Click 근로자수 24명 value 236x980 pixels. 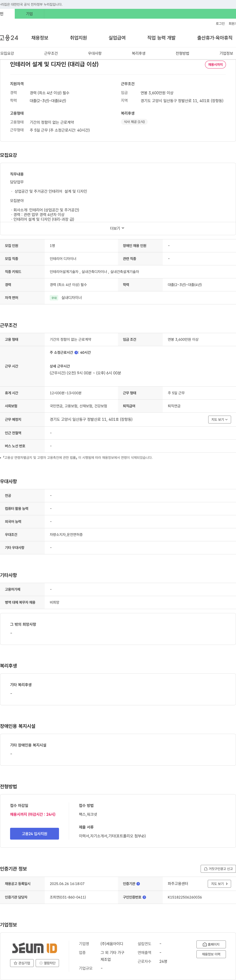163,961
